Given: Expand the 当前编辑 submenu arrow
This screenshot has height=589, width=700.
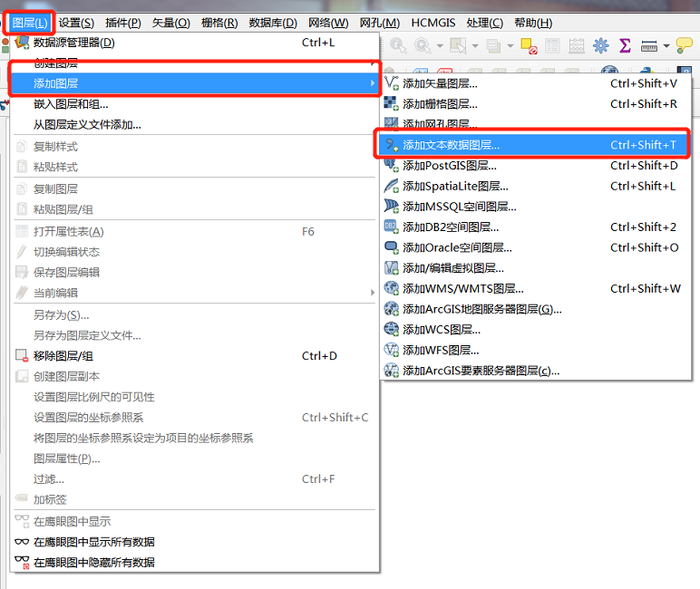Looking at the screenshot, I should click(x=372, y=293).
